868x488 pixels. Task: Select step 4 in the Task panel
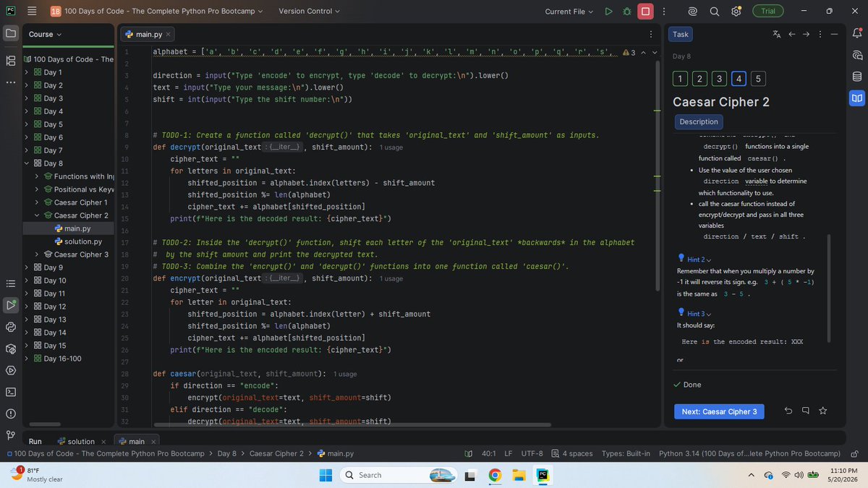pos(739,79)
